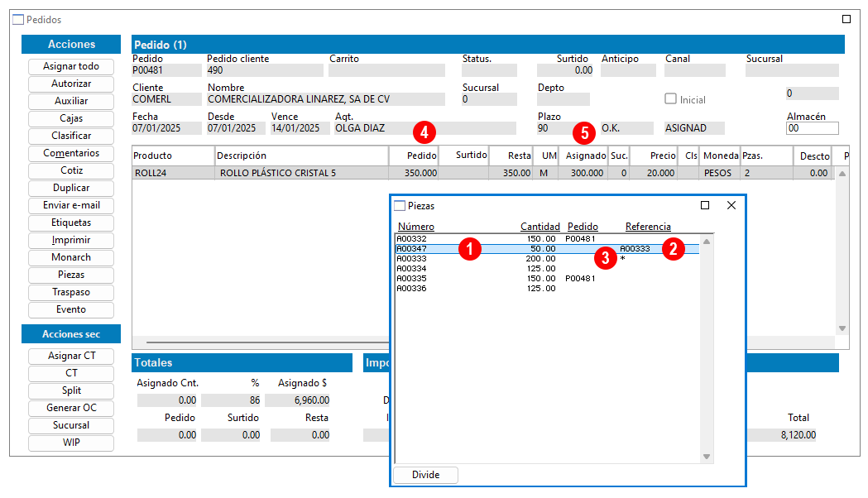Select piece row A00335
868x498 pixels.
548,279
